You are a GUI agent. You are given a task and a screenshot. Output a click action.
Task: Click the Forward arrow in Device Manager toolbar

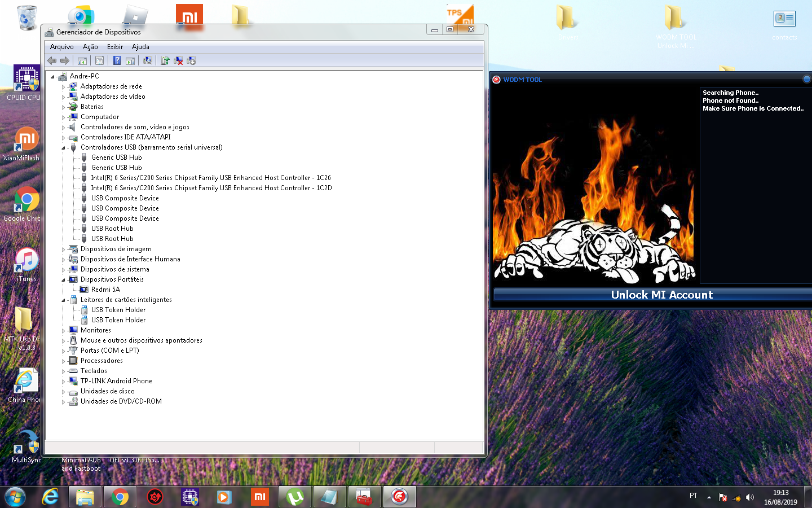(65, 60)
